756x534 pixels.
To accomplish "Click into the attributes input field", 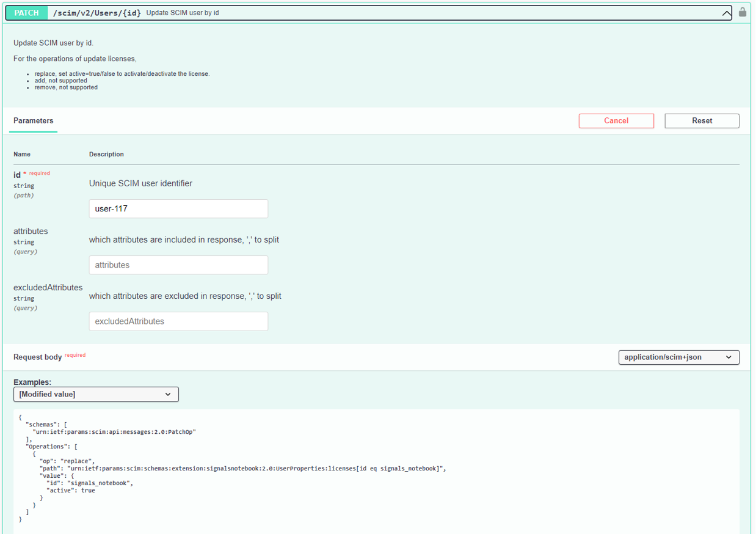I will pos(178,265).
